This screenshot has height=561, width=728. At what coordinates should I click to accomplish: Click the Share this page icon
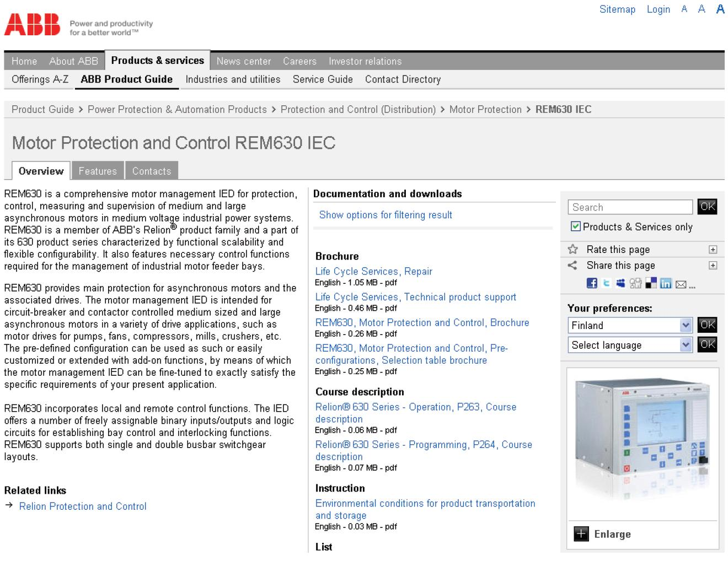pos(572,265)
